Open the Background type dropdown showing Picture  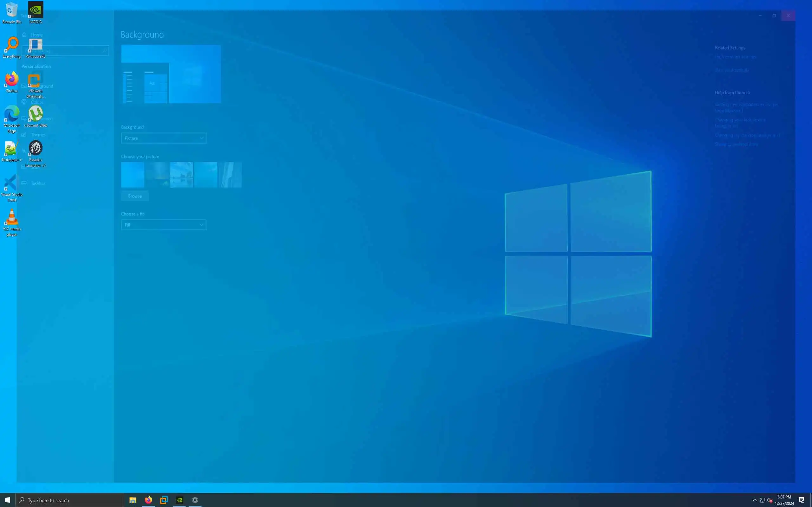tap(163, 138)
